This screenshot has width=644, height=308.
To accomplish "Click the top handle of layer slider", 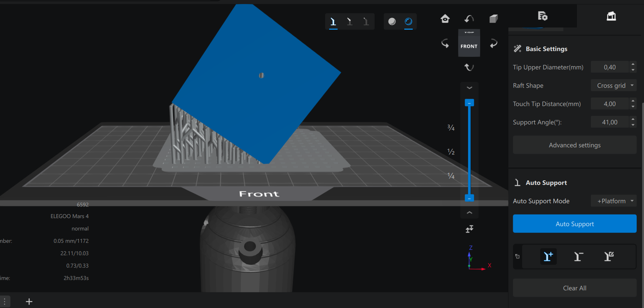I will [x=469, y=103].
